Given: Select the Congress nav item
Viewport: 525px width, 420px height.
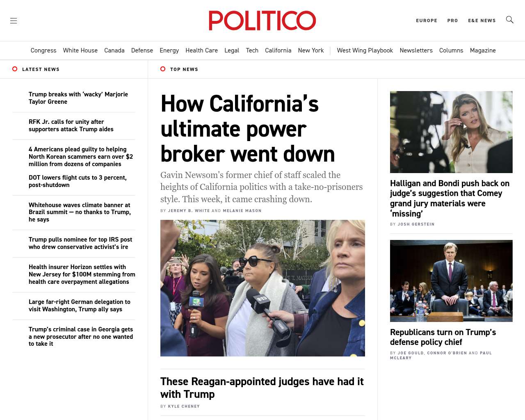Looking at the screenshot, I should pos(43,50).
